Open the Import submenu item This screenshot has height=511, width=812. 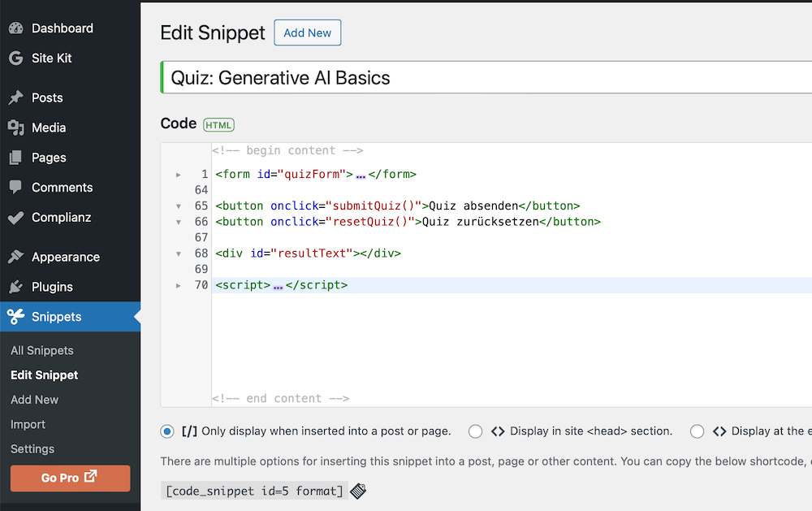28,425
